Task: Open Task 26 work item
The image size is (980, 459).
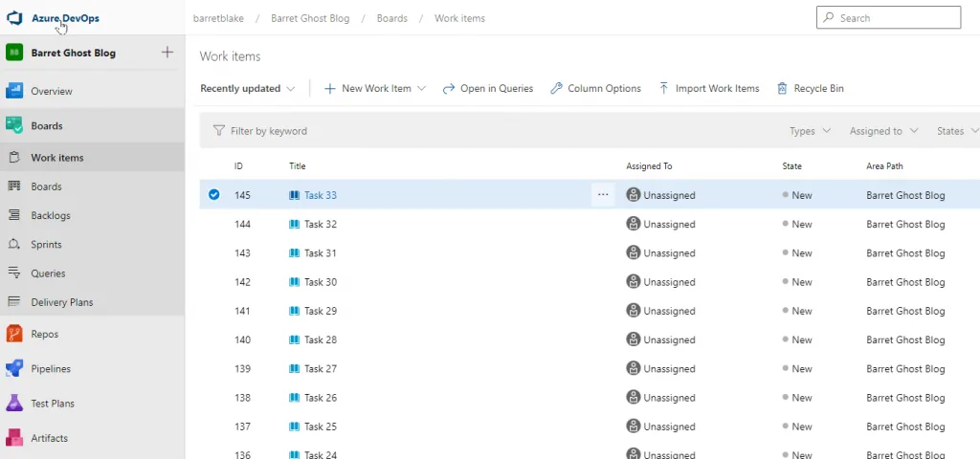Action: (x=321, y=398)
